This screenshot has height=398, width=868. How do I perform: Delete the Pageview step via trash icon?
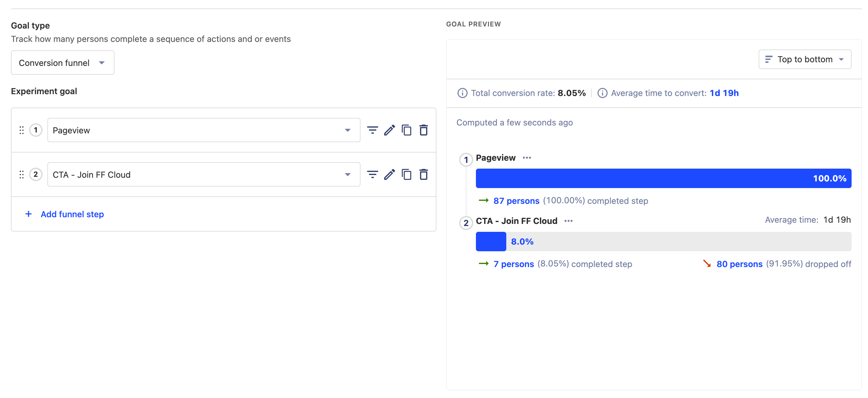[x=424, y=130]
